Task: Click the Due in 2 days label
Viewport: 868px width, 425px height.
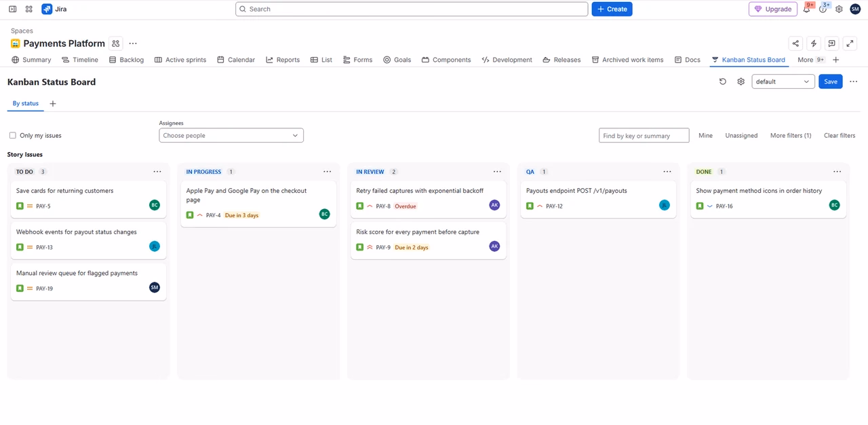Action: point(412,247)
